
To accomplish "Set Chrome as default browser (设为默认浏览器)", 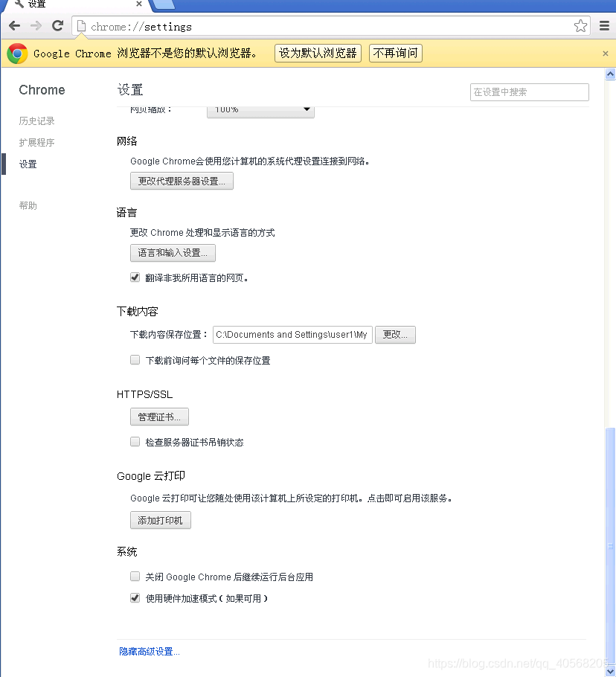I will (x=318, y=53).
